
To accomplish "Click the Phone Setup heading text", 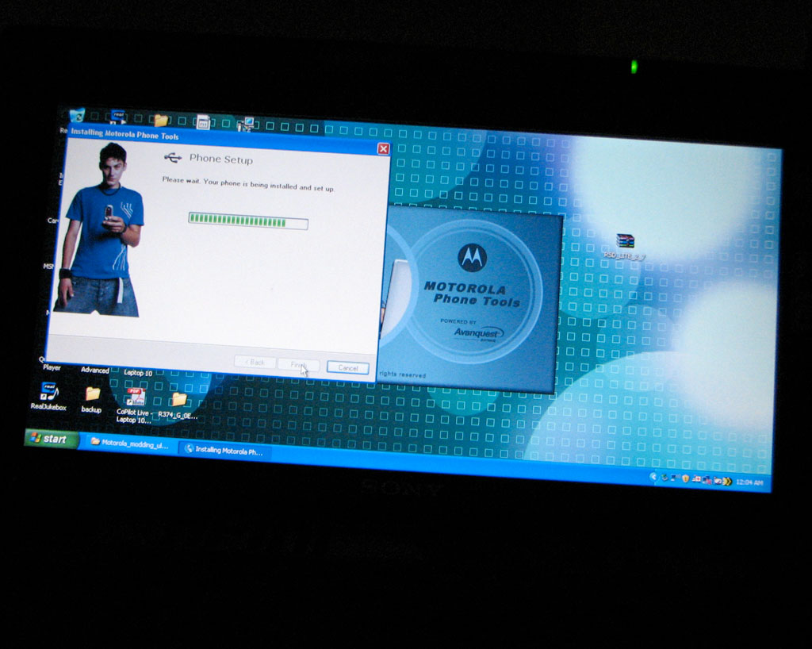I will tap(221, 159).
